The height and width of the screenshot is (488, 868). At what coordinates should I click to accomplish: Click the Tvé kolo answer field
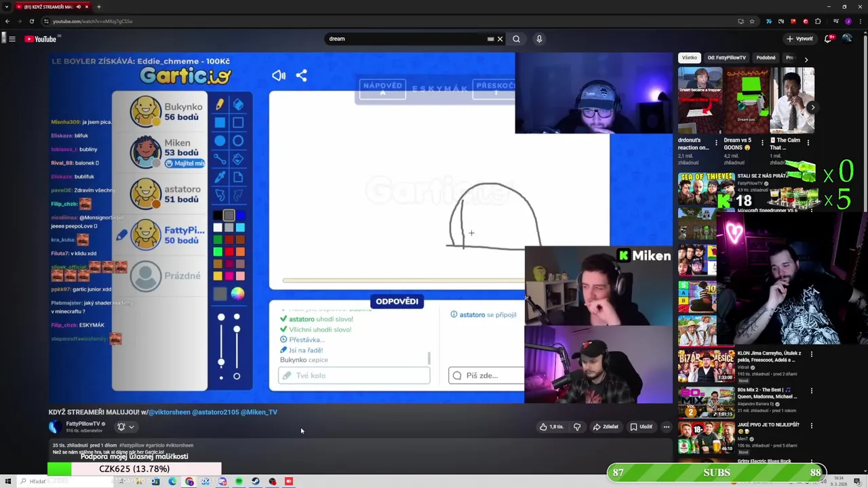click(354, 375)
